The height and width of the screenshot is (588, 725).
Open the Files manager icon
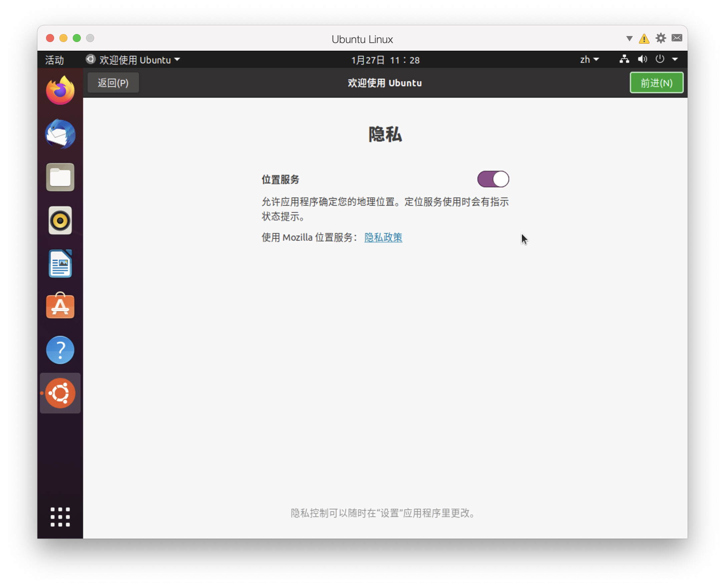(x=60, y=177)
